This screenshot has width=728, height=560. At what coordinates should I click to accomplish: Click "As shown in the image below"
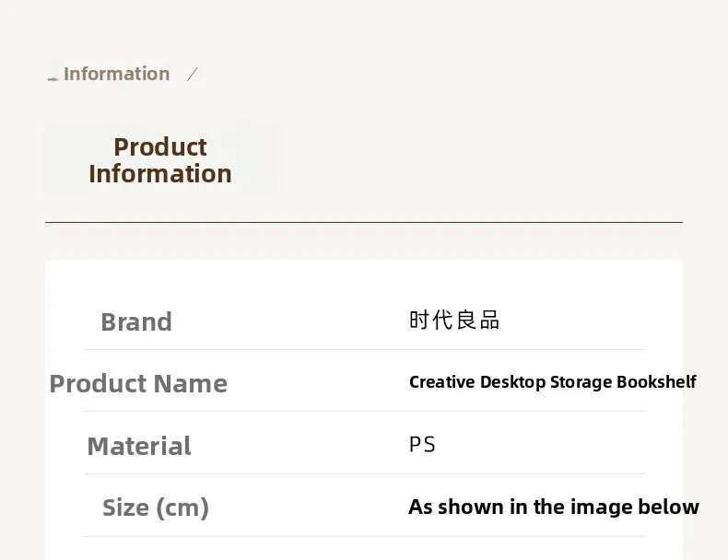click(553, 507)
